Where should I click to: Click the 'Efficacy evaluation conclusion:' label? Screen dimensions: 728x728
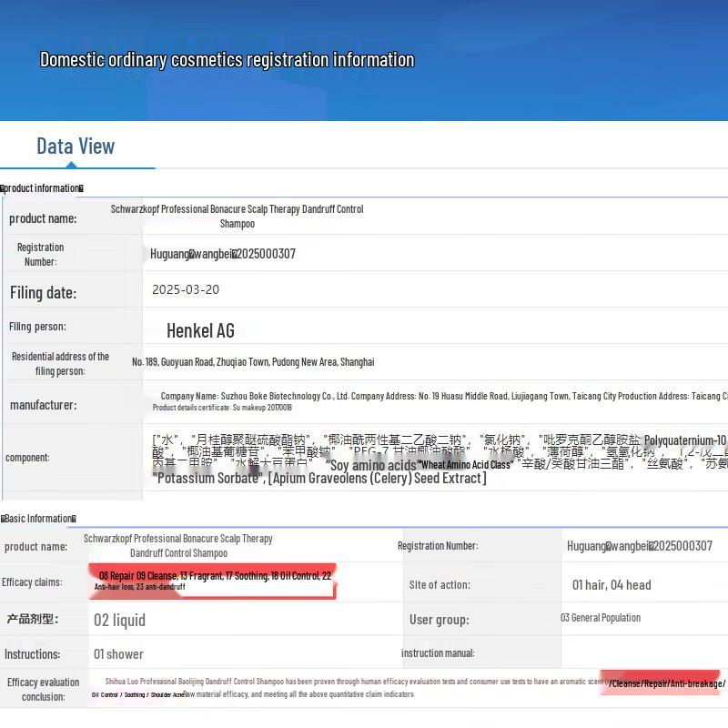pos(43,690)
